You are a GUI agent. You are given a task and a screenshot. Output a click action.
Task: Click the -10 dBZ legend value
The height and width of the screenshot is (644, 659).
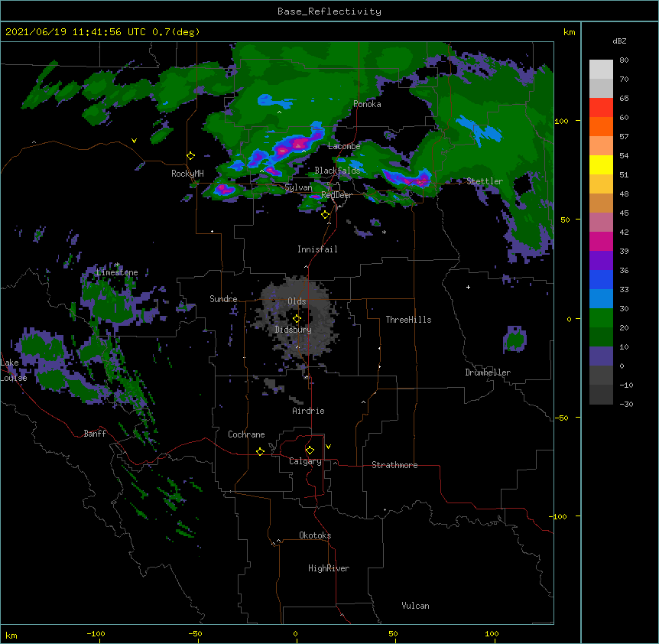pyautogui.click(x=626, y=385)
